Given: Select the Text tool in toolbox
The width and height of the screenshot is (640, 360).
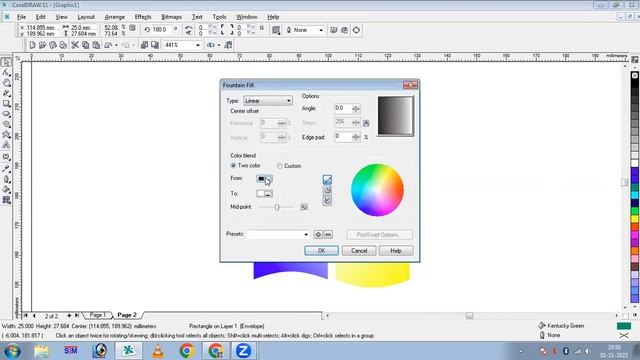Looking at the screenshot, I should (x=6, y=145).
